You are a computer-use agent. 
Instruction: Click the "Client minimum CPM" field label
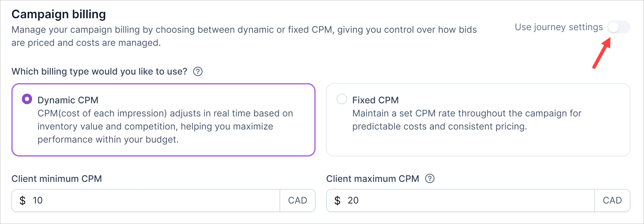pyautogui.click(x=57, y=179)
